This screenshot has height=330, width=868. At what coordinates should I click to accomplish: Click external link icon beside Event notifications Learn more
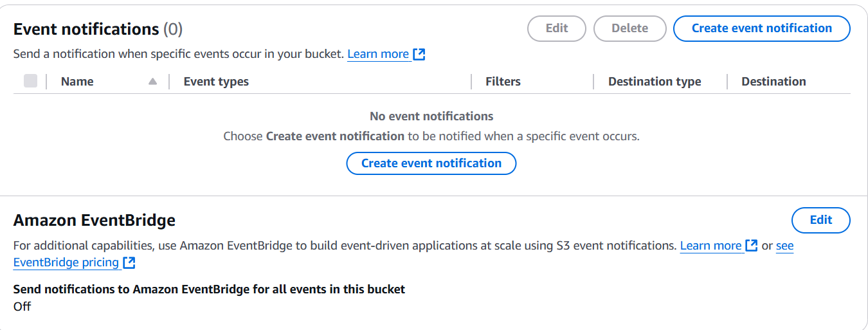click(419, 54)
